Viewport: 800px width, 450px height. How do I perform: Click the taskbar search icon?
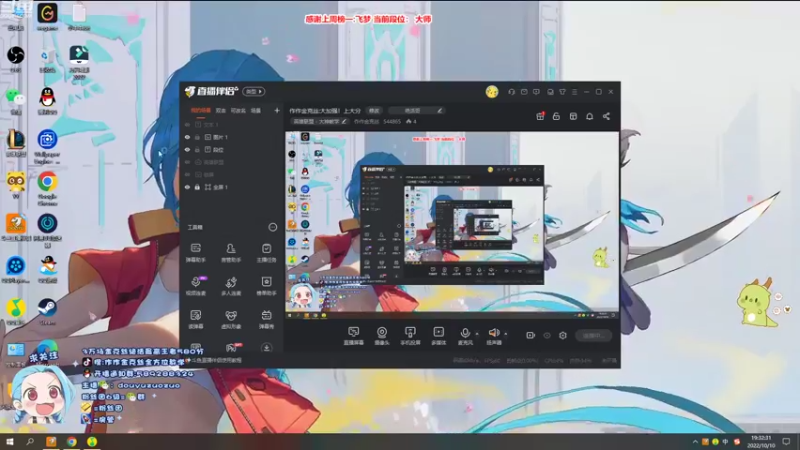(x=30, y=442)
